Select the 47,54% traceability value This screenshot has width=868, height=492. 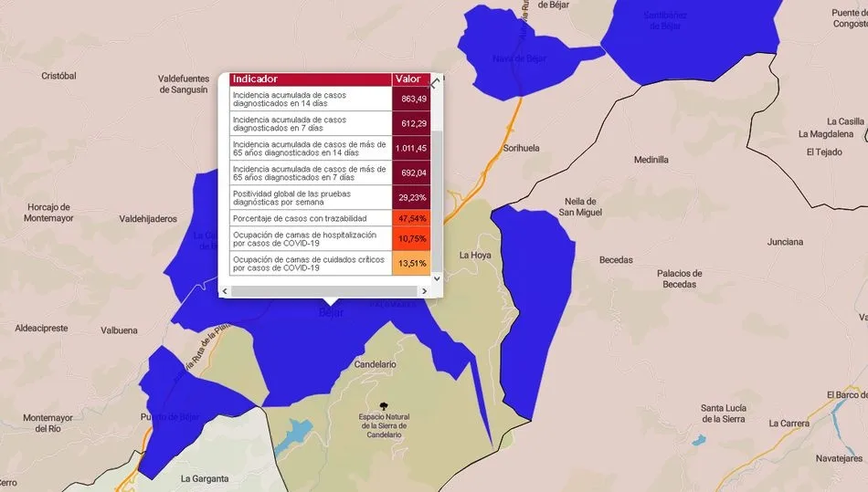[411, 218]
